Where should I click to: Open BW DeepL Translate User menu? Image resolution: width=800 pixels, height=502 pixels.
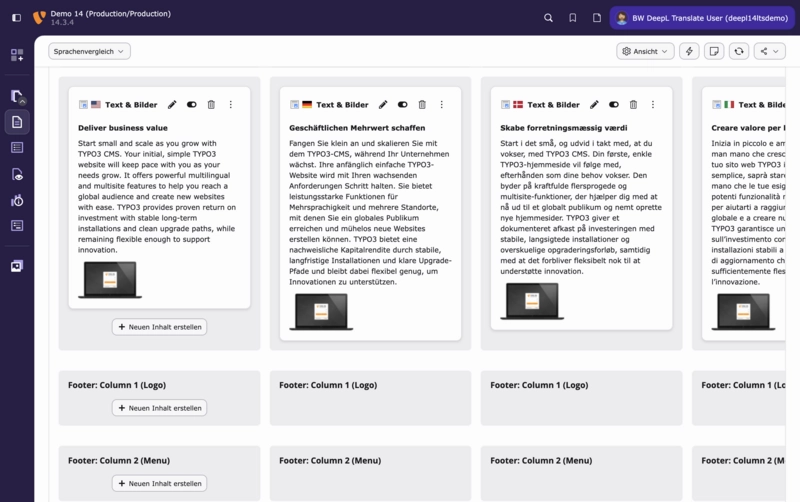coord(702,18)
